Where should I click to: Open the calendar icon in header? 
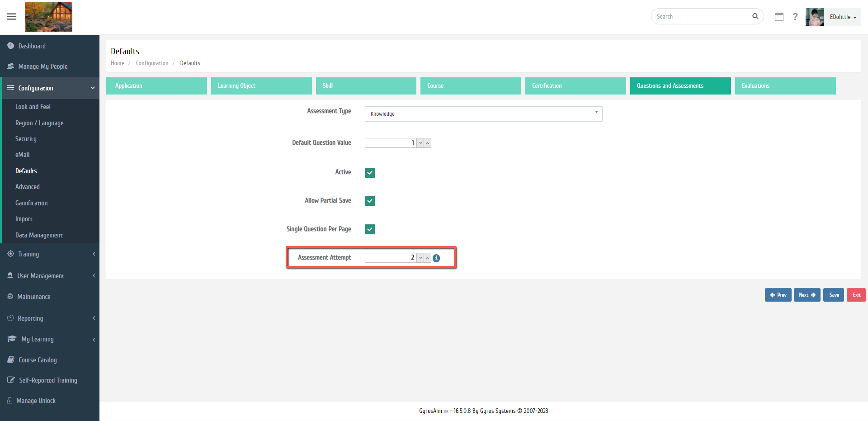tap(779, 17)
